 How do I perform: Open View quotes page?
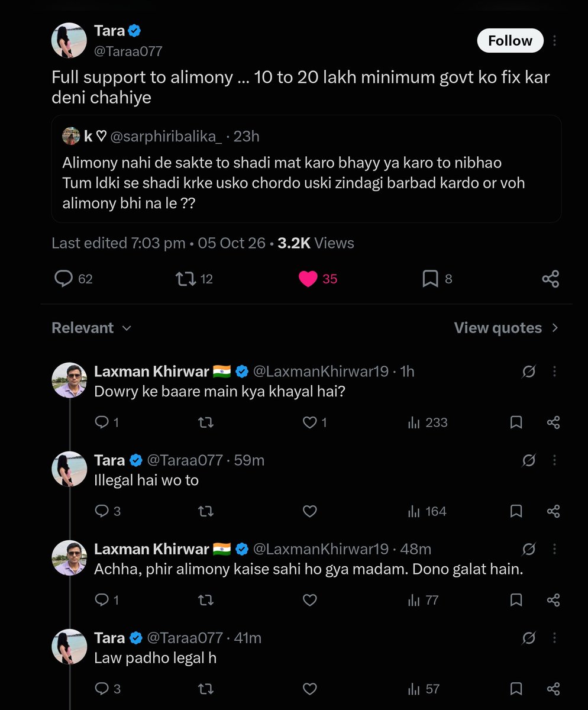click(506, 328)
